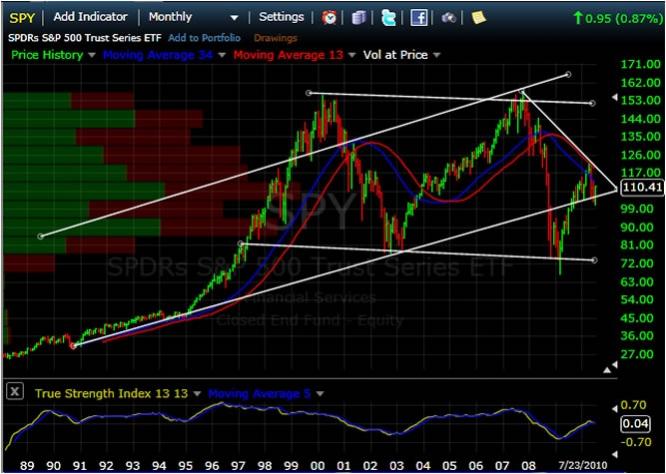Viewport: 666px width, 474px height.
Task: Share chart via Twitter icon
Action: tap(388, 17)
